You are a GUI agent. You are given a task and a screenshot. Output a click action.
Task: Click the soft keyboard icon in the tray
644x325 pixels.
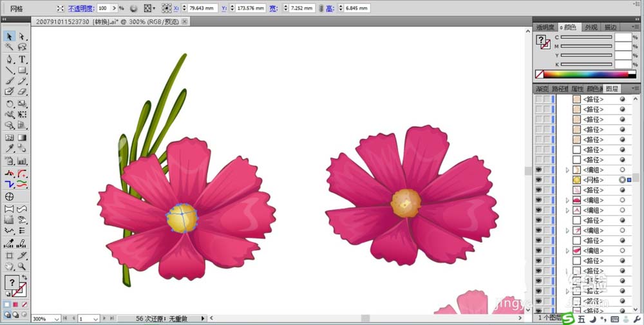(615, 319)
